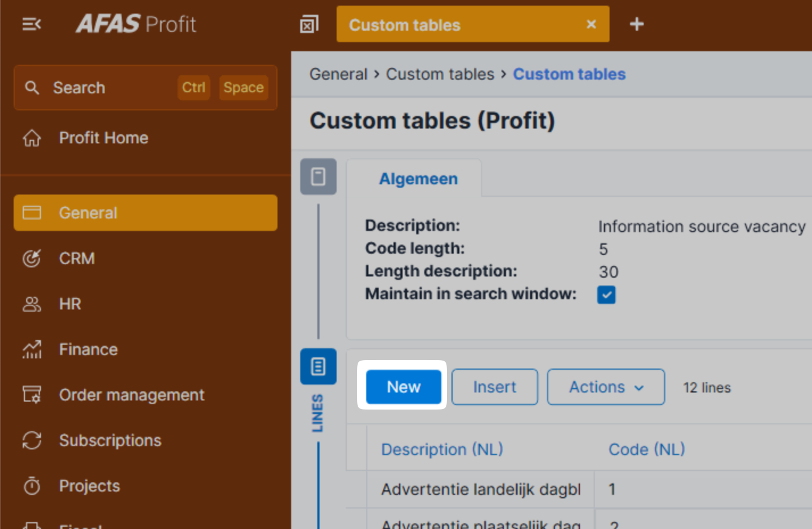812x529 pixels.
Task: Click the New button
Action: coord(403,387)
